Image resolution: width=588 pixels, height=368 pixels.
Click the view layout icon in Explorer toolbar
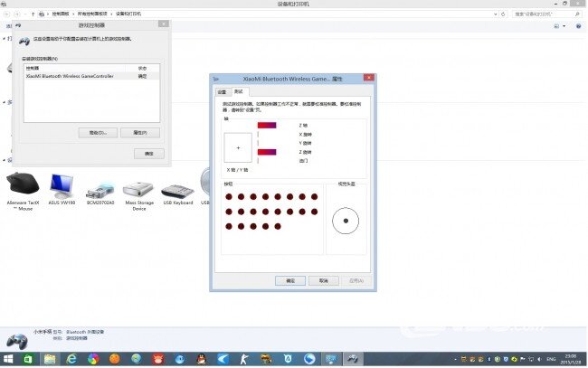point(557,26)
